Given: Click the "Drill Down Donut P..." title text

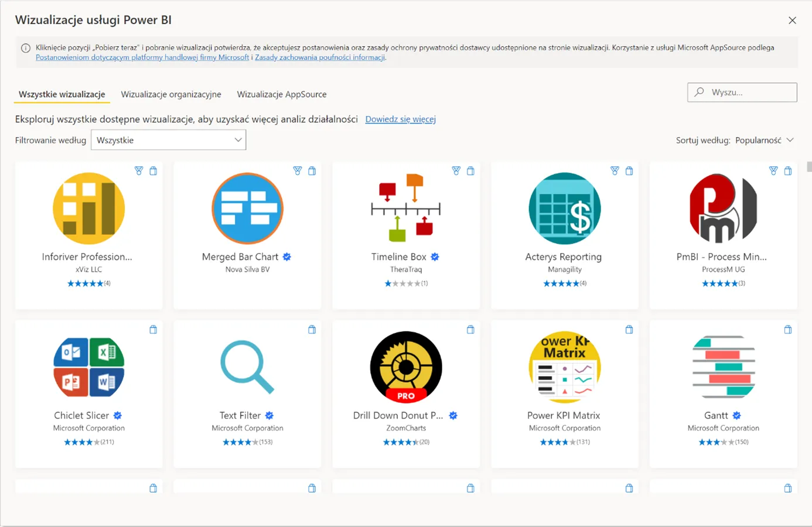Looking at the screenshot, I should [x=398, y=415].
